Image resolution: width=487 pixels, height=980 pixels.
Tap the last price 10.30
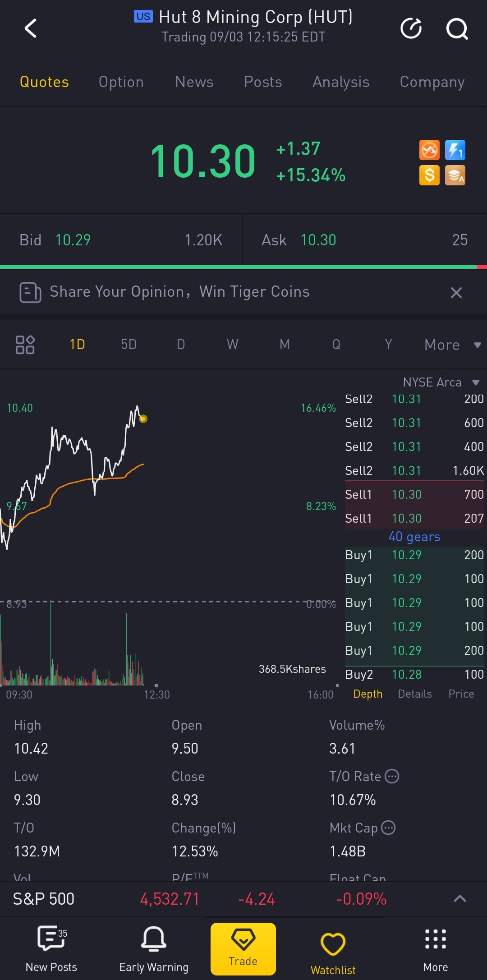[x=203, y=161]
